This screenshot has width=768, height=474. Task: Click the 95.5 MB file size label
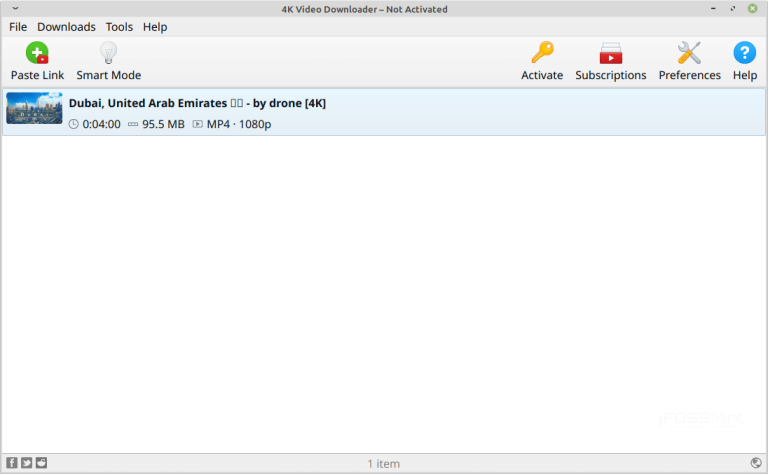[x=163, y=124]
